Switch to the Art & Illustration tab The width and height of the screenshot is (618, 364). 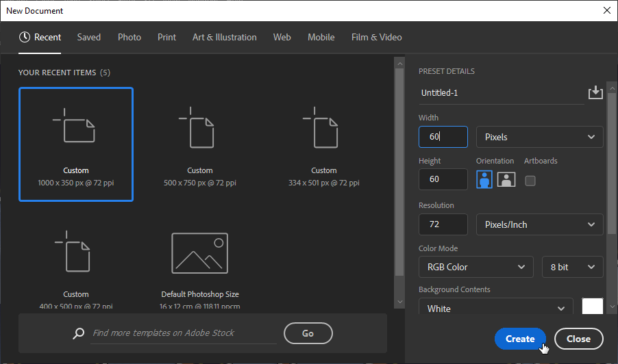click(224, 38)
